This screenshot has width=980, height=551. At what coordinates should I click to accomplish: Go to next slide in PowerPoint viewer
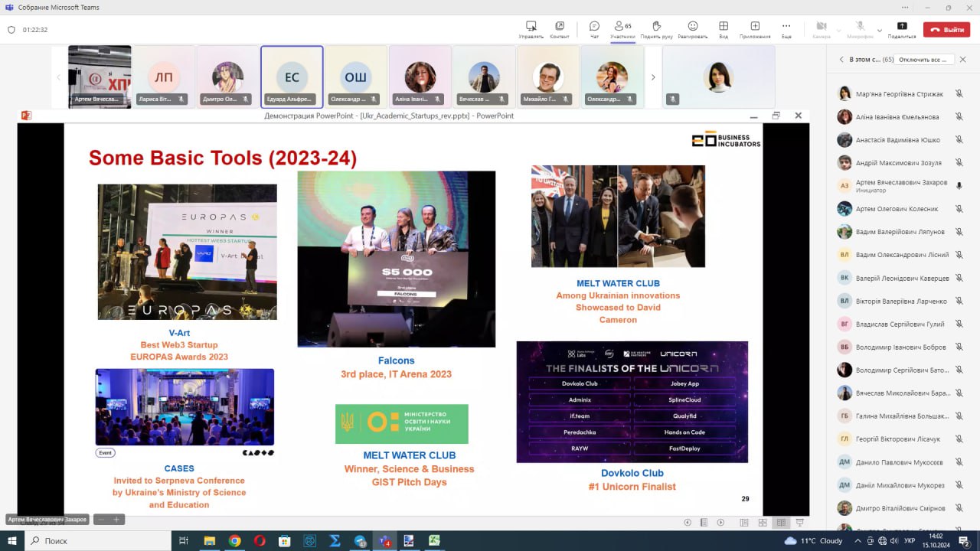coord(720,522)
